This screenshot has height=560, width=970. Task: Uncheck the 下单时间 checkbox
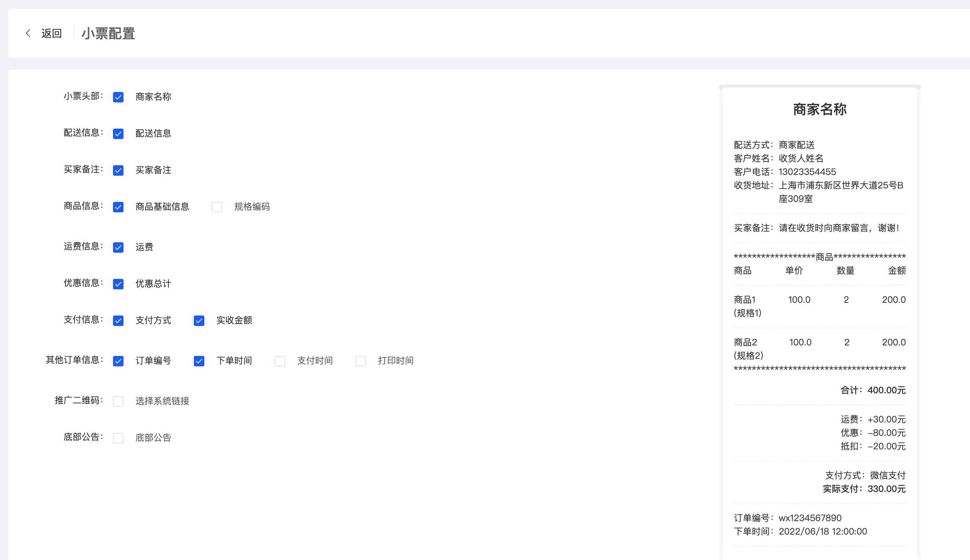[199, 361]
